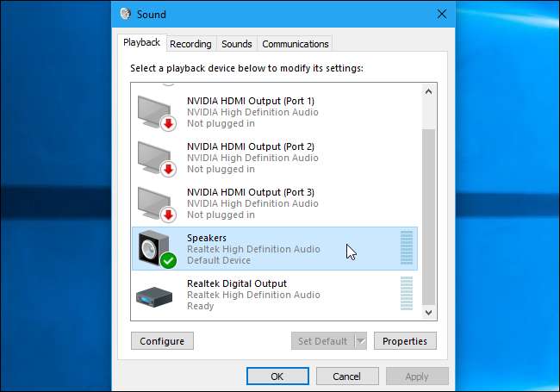Click the Speakers volume level meter
Viewport: 560px width, 392px height.
point(407,249)
